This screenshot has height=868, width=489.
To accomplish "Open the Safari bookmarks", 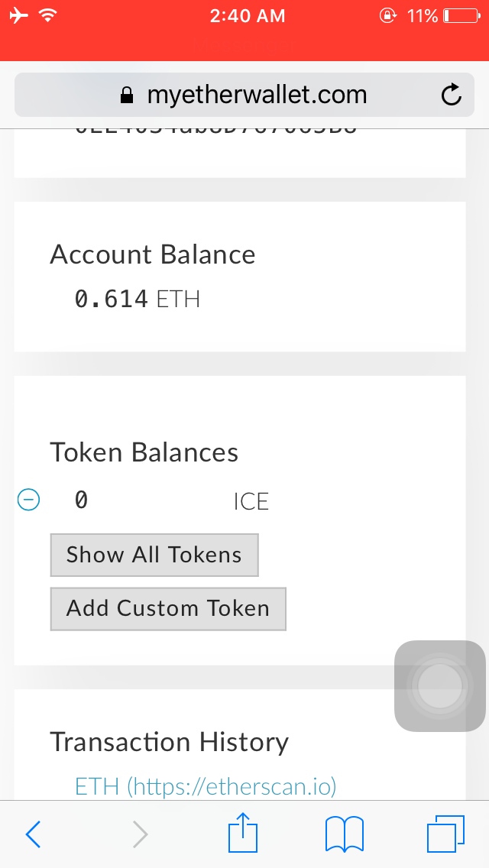I will point(344,834).
